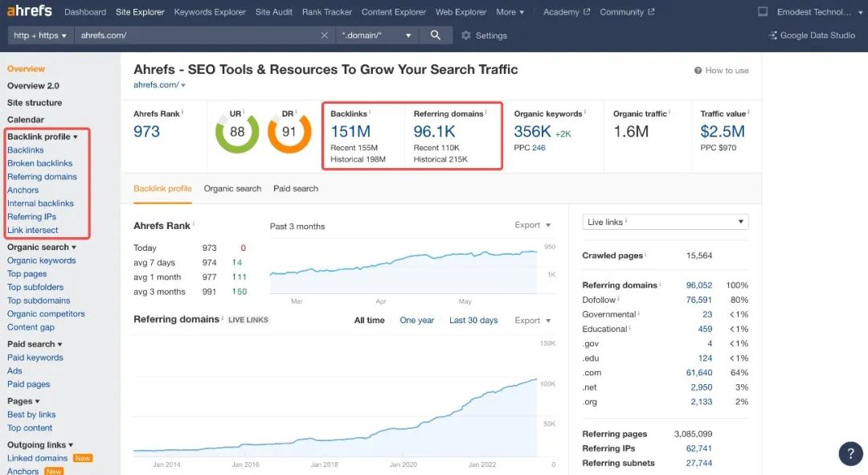Click the magnifying glass search button
Viewport: 868px width, 475px height.
pyautogui.click(x=436, y=35)
